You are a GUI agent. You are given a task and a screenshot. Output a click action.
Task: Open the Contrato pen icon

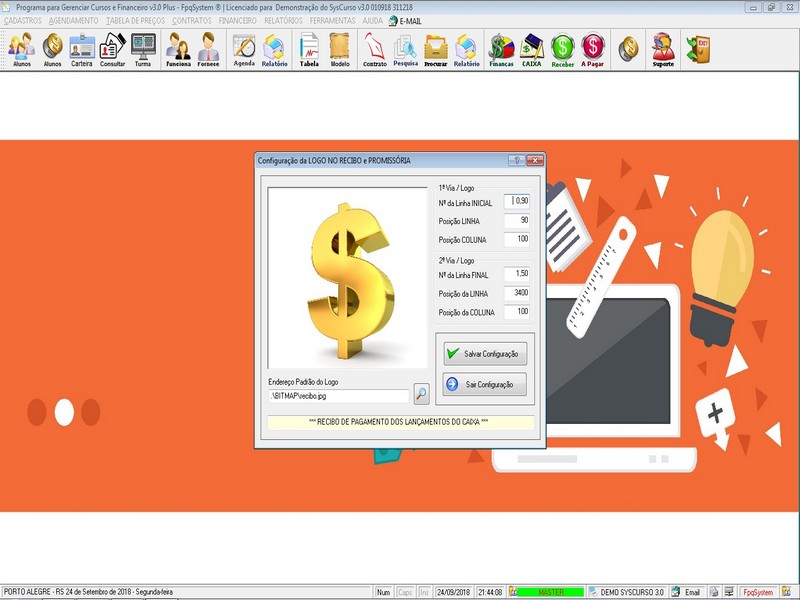click(x=374, y=49)
